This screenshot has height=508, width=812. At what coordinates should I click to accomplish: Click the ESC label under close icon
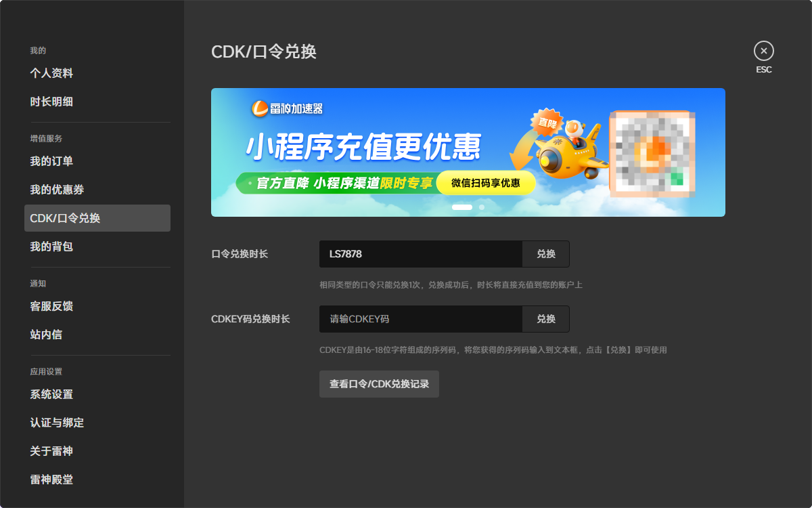coord(764,70)
